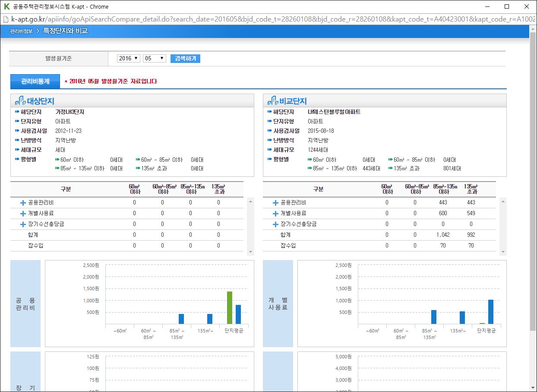The height and width of the screenshot is (392, 537).
Task: Expand 공용관리비 row in 대상단지 table
Action: pyautogui.click(x=23, y=203)
